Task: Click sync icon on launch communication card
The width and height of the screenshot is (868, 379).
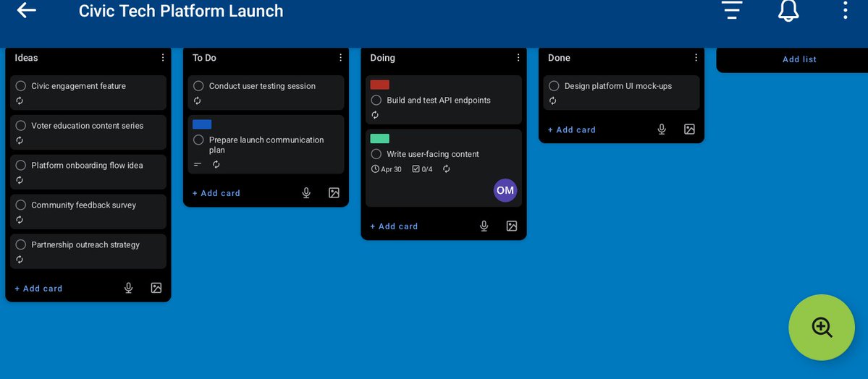Action: [x=216, y=164]
